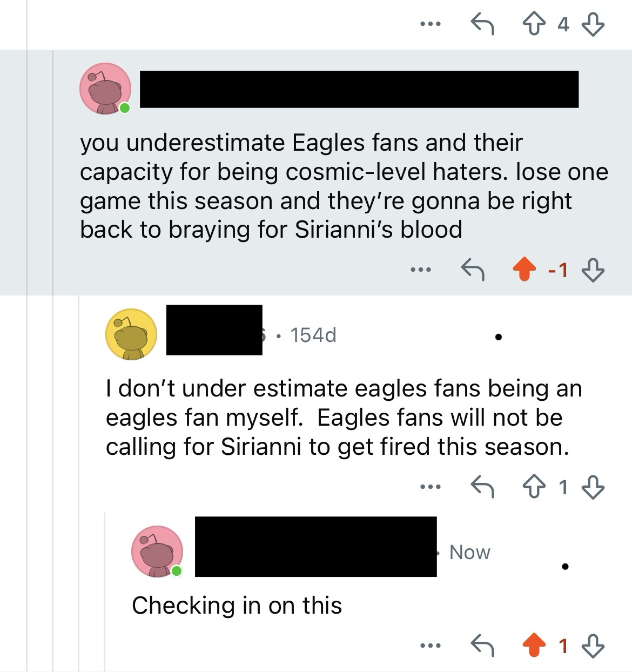Image resolution: width=632 pixels, height=672 pixels.
Task: Click the 154d timestamp on the reply
Action: pyautogui.click(x=313, y=335)
